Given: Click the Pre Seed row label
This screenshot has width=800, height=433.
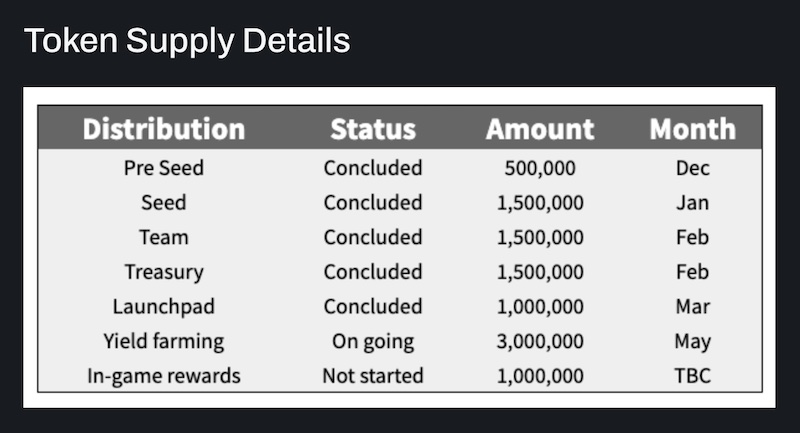Looking at the screenshot, I should tap(164, 168).
